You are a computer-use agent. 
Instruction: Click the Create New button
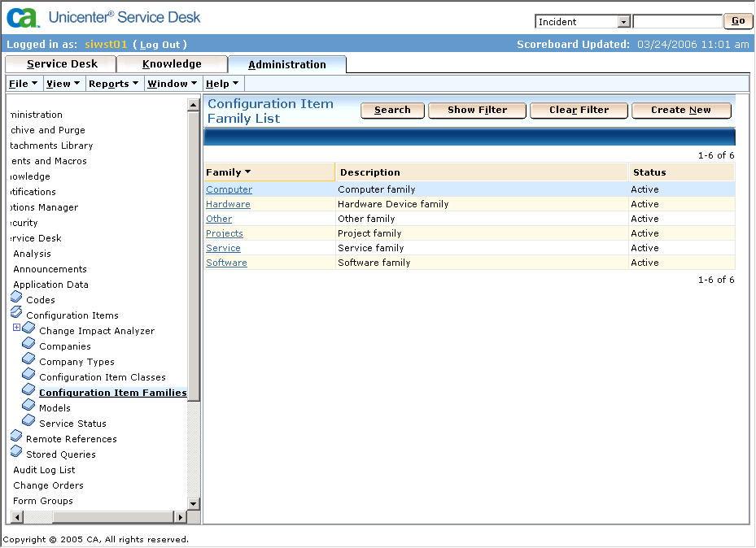coord(680,111)
